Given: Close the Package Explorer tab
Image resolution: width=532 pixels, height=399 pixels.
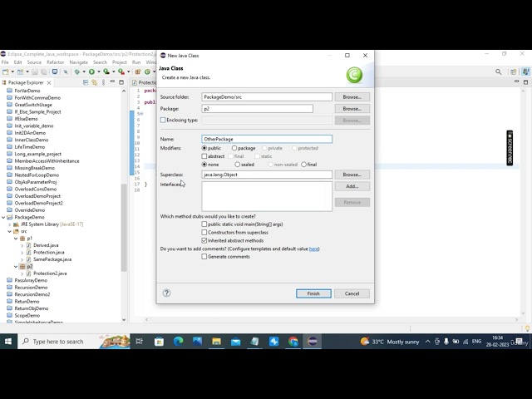Looking at the screenshot, I should [49, 82].
